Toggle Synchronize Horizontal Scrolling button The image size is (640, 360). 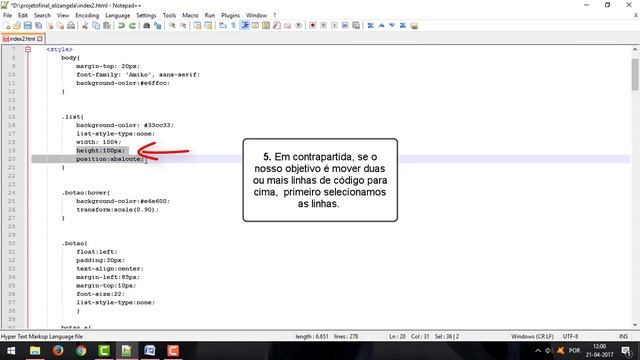(x=208, y=25)
